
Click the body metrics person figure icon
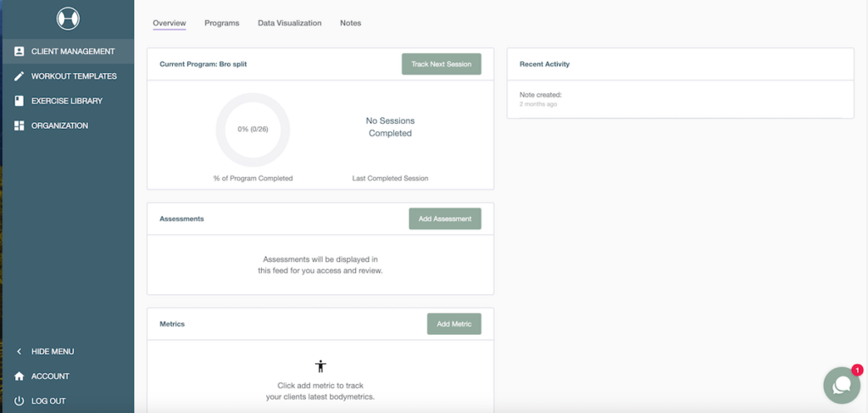pyautogui.click(x=320, y=366)
